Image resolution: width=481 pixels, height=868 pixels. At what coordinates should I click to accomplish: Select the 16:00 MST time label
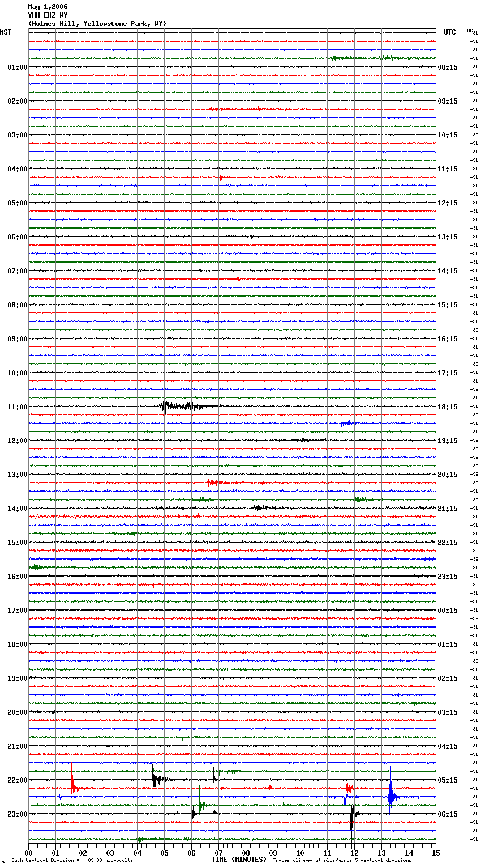[17, 576]
